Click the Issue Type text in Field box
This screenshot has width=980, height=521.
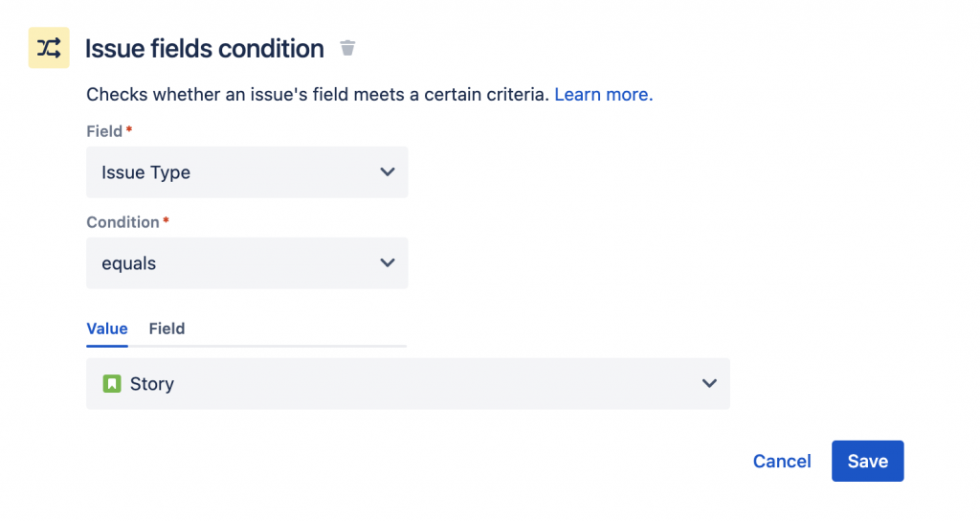pos(145,173)
